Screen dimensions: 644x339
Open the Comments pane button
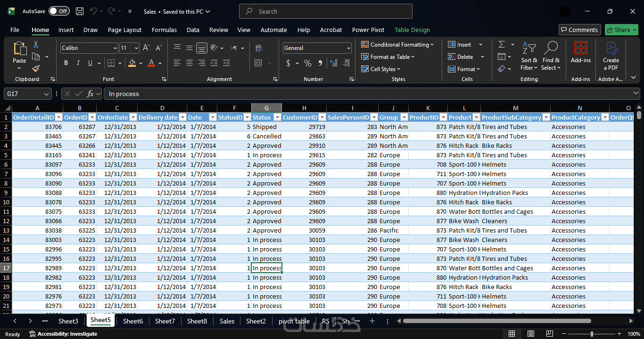coord(579,30)
